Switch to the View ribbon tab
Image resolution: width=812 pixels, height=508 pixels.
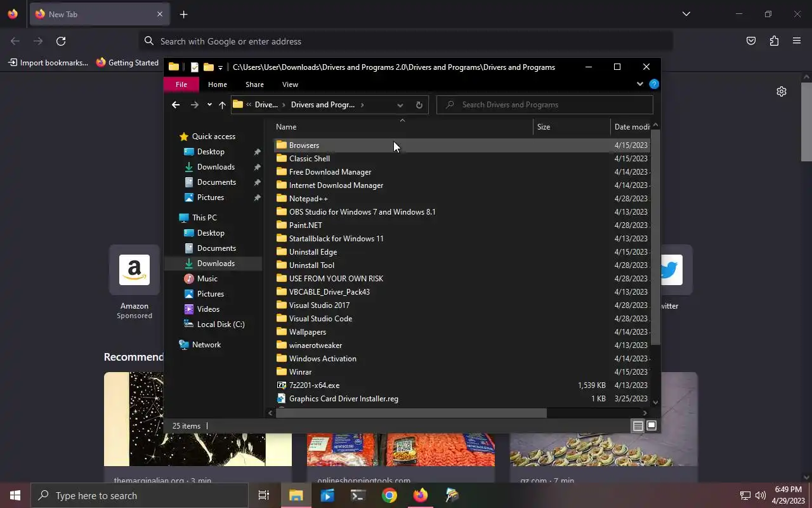[290, 84]
